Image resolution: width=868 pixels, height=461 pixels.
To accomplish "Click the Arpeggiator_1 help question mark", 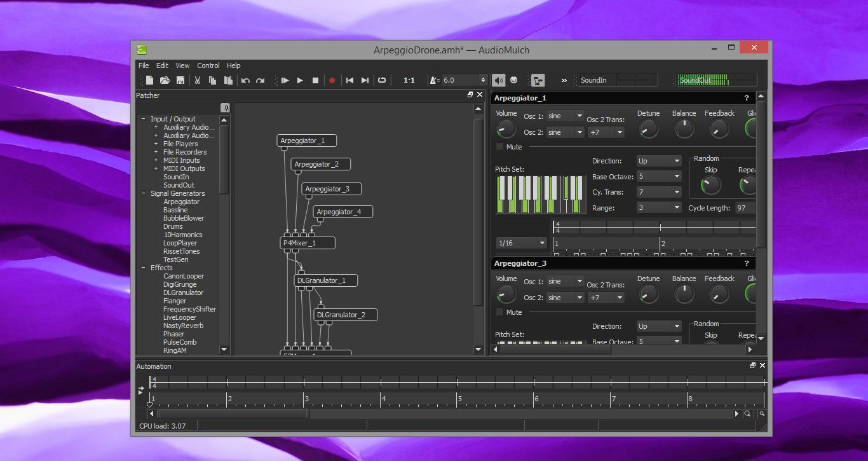I will click(746, 98).
